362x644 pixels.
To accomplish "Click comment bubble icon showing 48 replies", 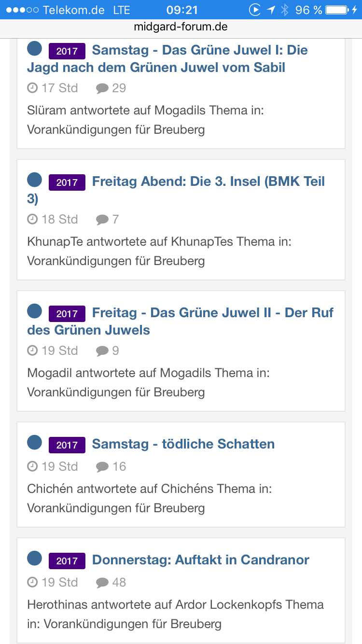I will coord(102,583).
